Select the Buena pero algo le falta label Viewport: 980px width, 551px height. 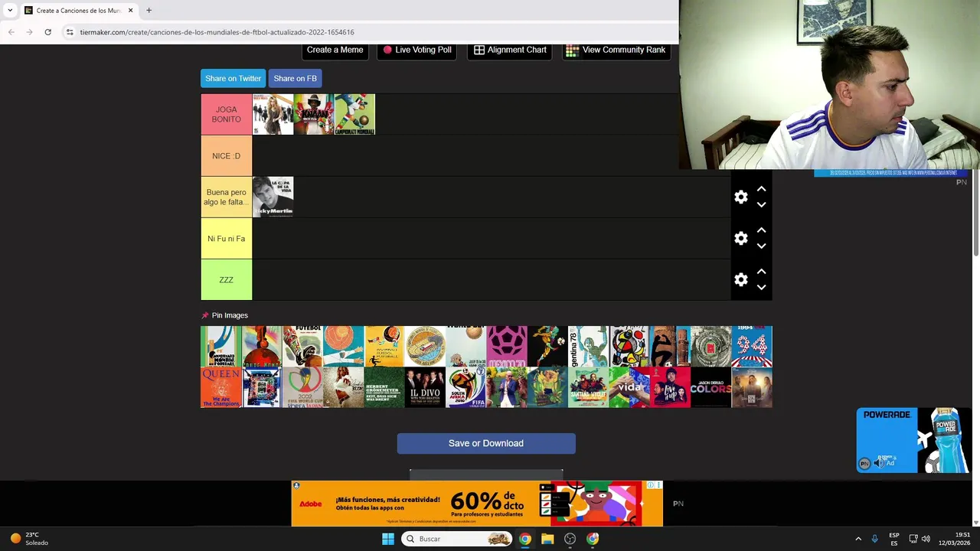(226, 197)
